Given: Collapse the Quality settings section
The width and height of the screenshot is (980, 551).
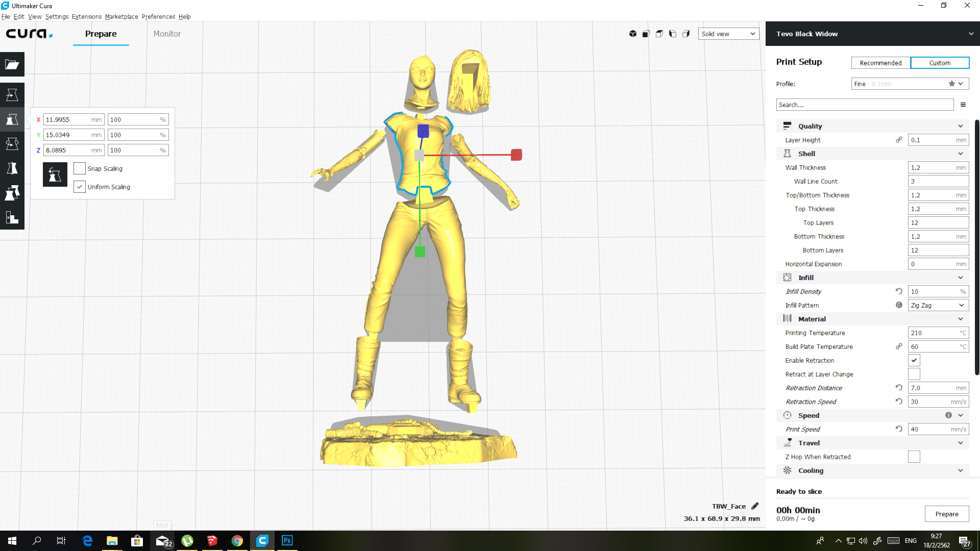Looking at the screenshot, I should pos(873,126).
